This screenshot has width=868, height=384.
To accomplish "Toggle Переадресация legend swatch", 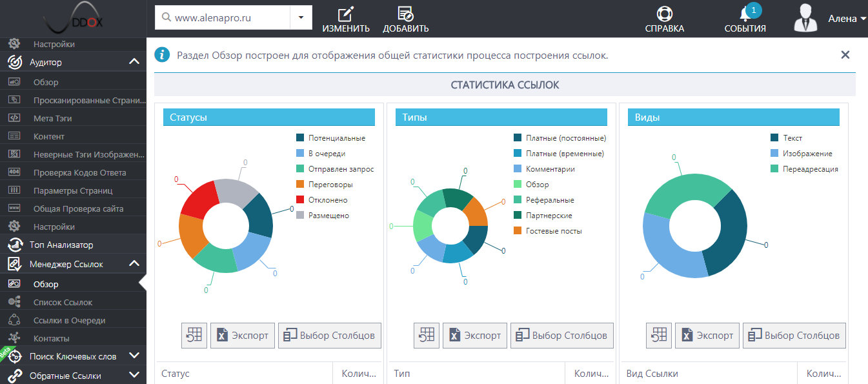I will click(774, 169).
